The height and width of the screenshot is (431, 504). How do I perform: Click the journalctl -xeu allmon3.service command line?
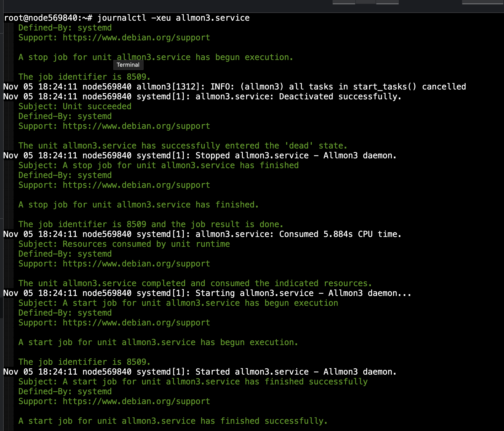point(127,18)
